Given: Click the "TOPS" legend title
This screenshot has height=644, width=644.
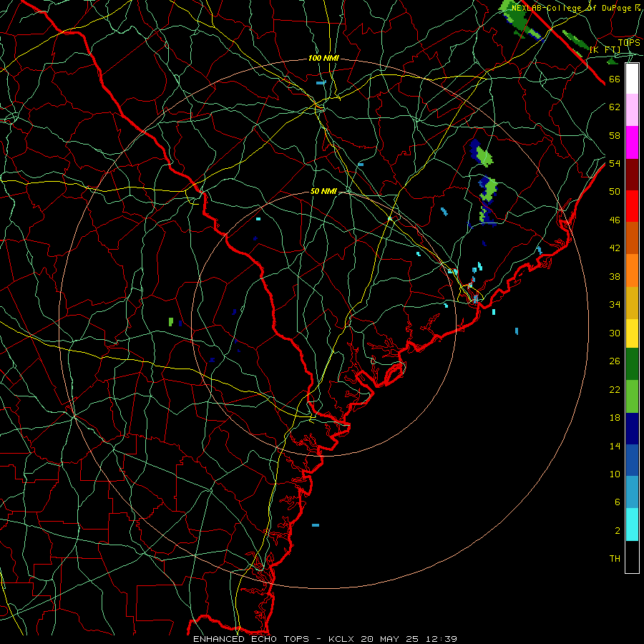Looking at the screenshot, I should (x=629, y=42).
